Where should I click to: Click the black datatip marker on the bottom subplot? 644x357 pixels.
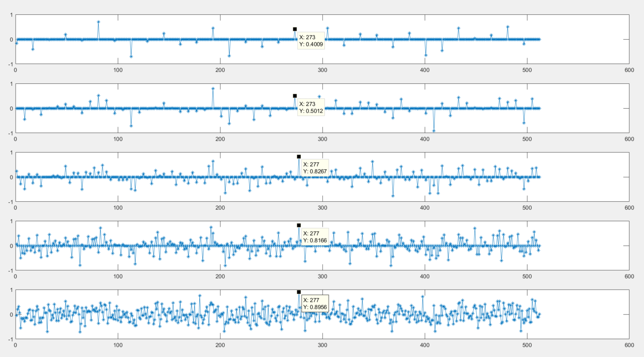click(298, 292)
